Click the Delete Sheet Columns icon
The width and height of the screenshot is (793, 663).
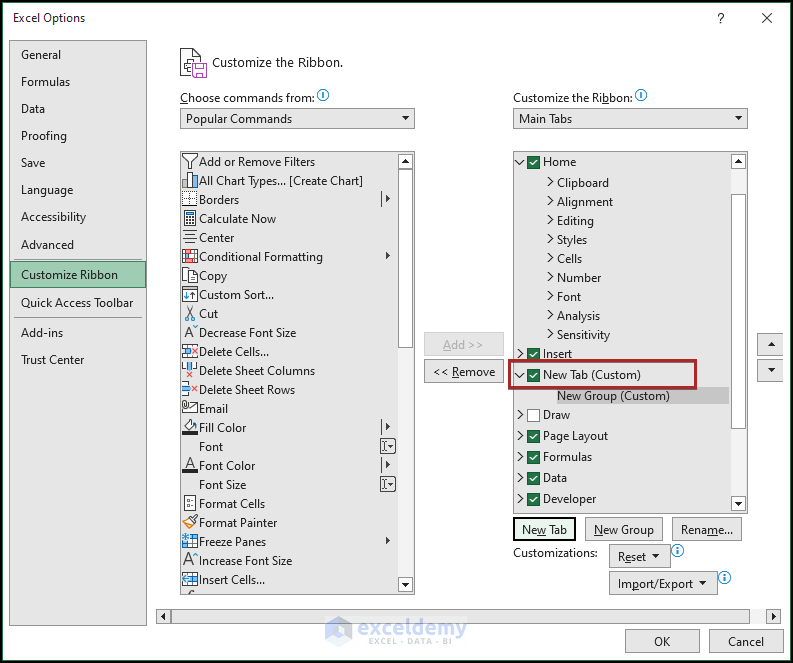point(189,370)
